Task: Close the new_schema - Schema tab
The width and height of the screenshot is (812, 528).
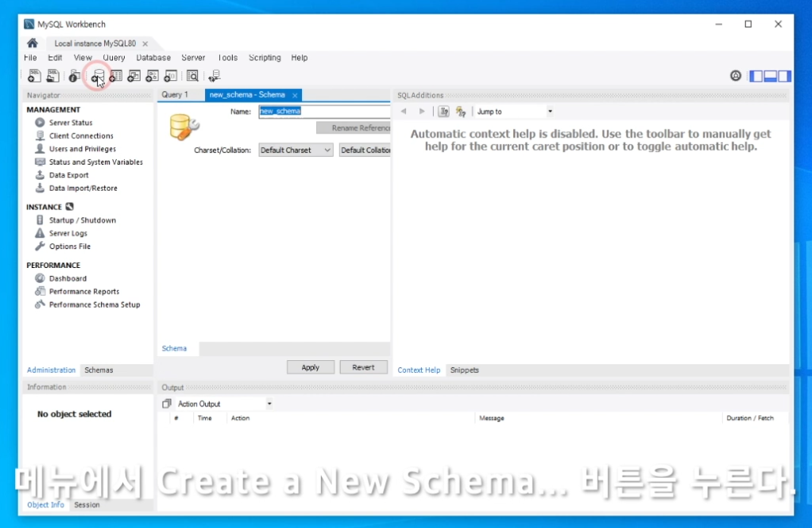Action: pyautogui.click(x=295, y=95)
